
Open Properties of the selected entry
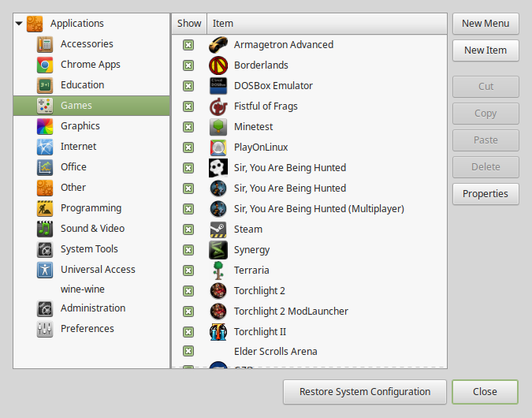[485, 193]
